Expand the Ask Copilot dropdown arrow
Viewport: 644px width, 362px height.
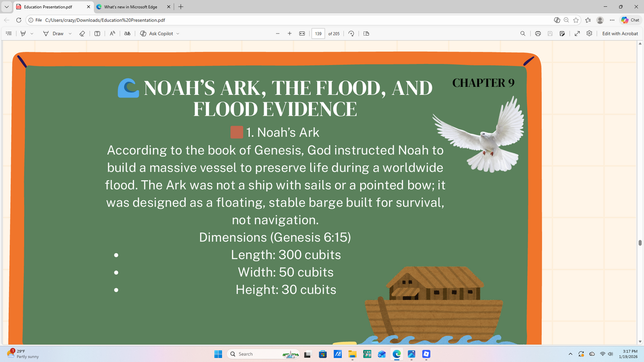tap(178, 33)
